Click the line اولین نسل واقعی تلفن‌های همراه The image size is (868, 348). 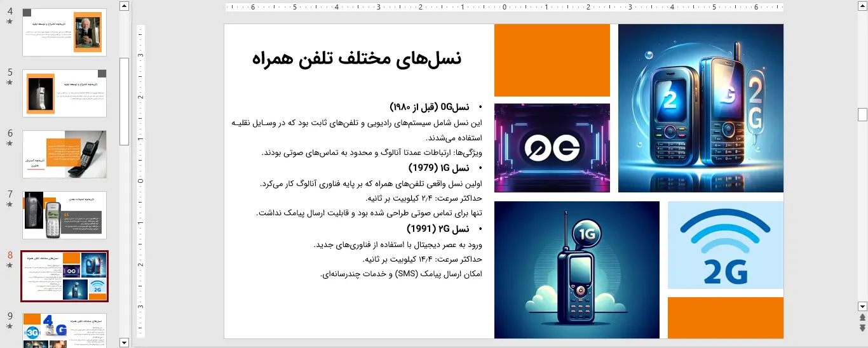click(x=372, y=183)
